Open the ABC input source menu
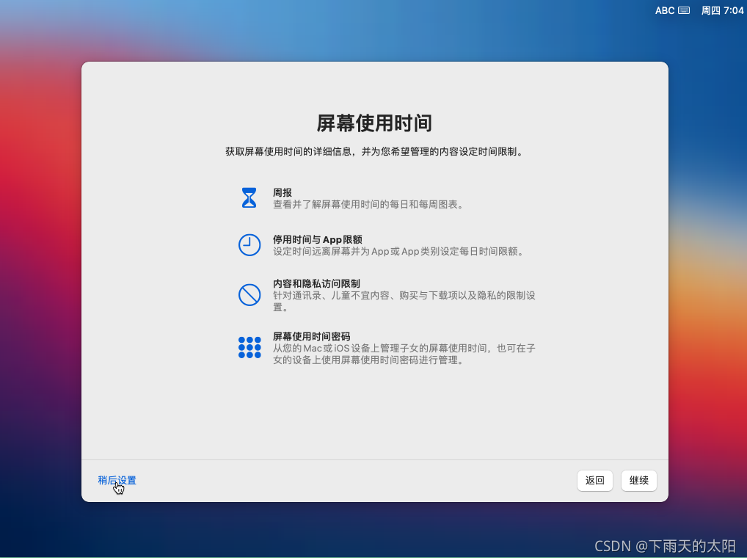This screenshot has height=560, width=747. pyautogui.click(x=663, y=10)
